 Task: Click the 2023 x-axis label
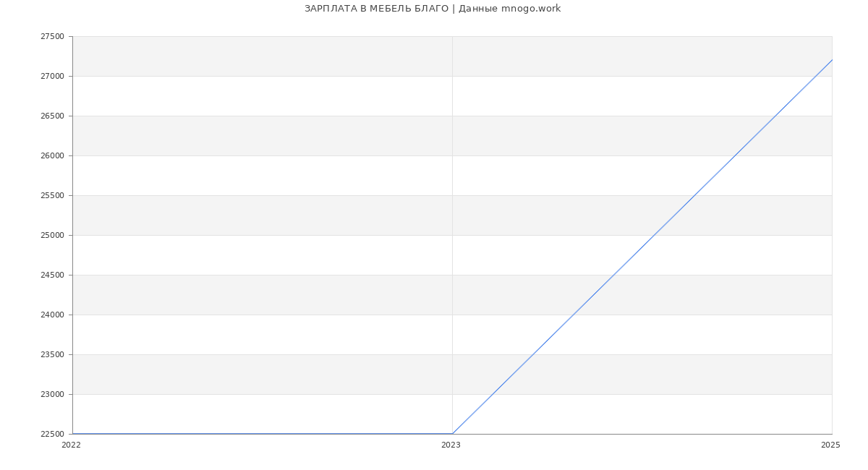(451, 445)
